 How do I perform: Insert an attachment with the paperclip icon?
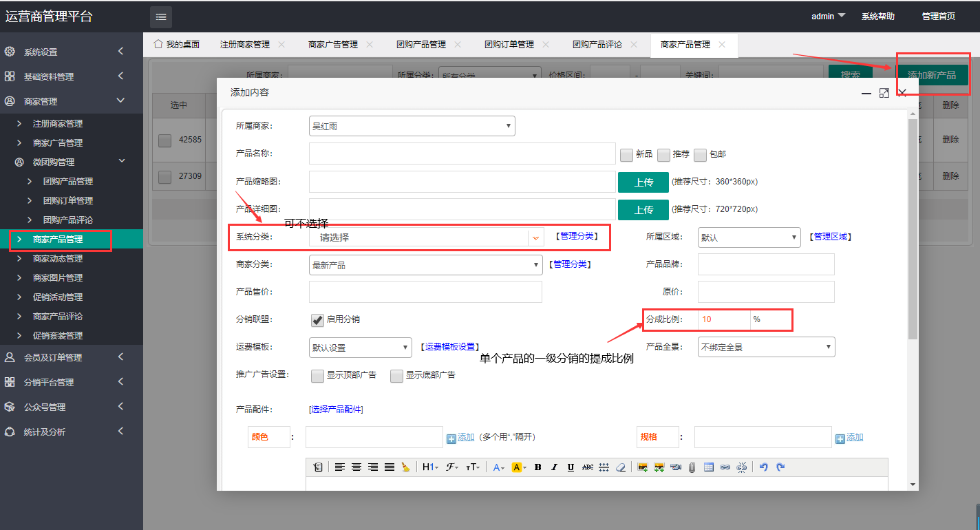tap(692, 467)
